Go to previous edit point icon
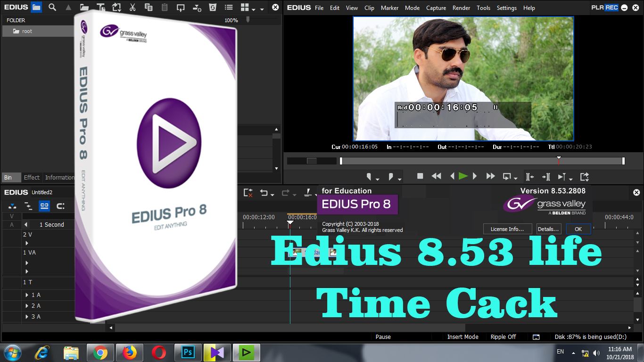644x362 pixels. (530, 177)
